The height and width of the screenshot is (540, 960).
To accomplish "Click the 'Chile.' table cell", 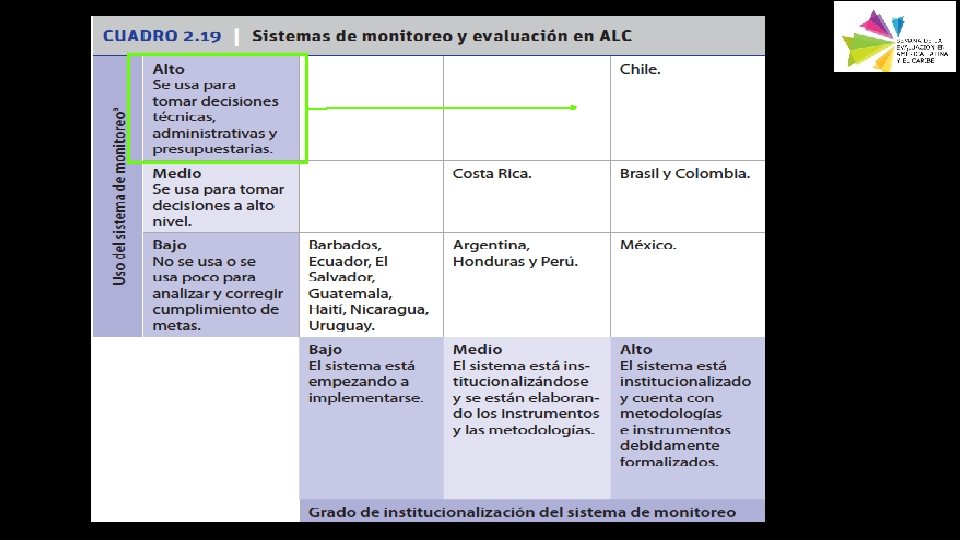I will pyautogui.click(x=688, y=108).
